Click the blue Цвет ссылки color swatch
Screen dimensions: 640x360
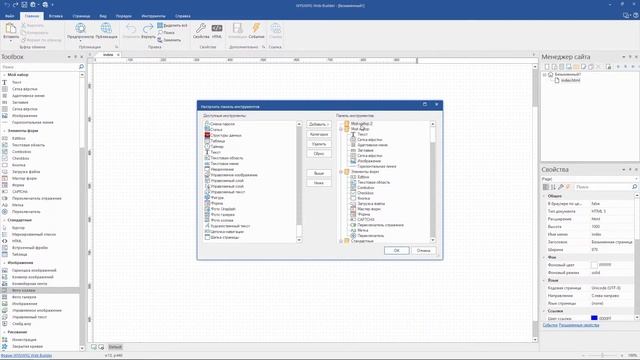tap(594, 318)
